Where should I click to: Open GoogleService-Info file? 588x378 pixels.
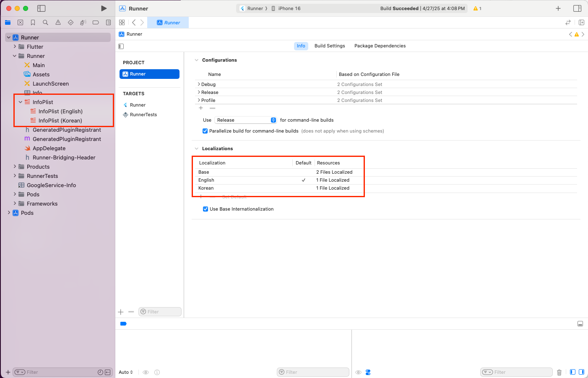point(51,185)
